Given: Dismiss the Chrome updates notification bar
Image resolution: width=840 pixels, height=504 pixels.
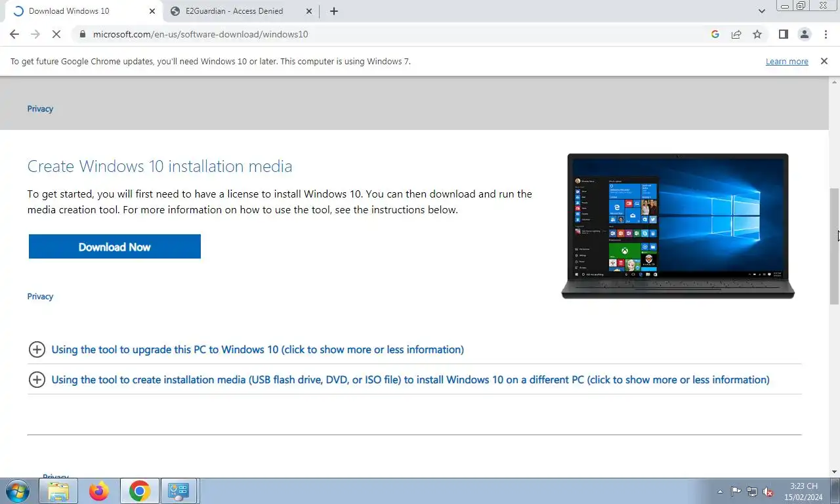Looking at the screenshot, I should point(824,61).
